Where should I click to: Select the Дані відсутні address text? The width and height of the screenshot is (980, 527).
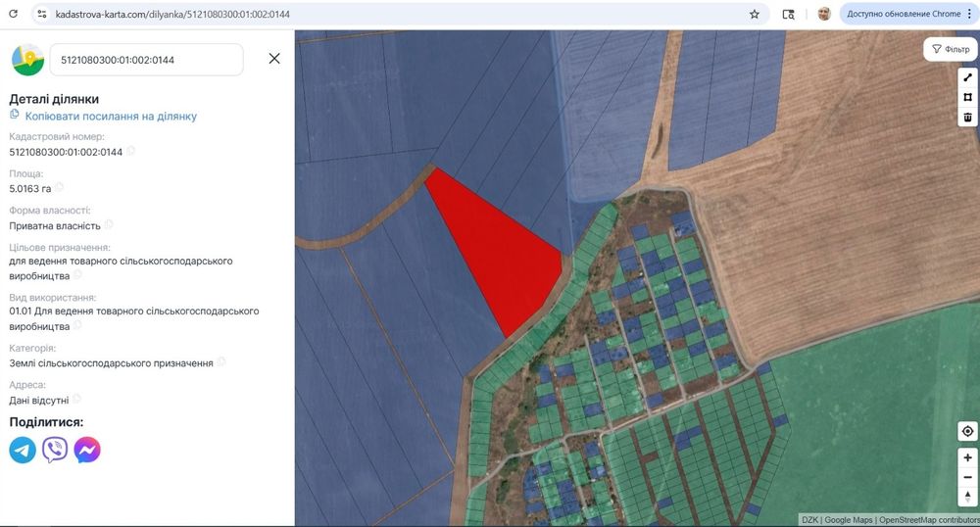39,401
